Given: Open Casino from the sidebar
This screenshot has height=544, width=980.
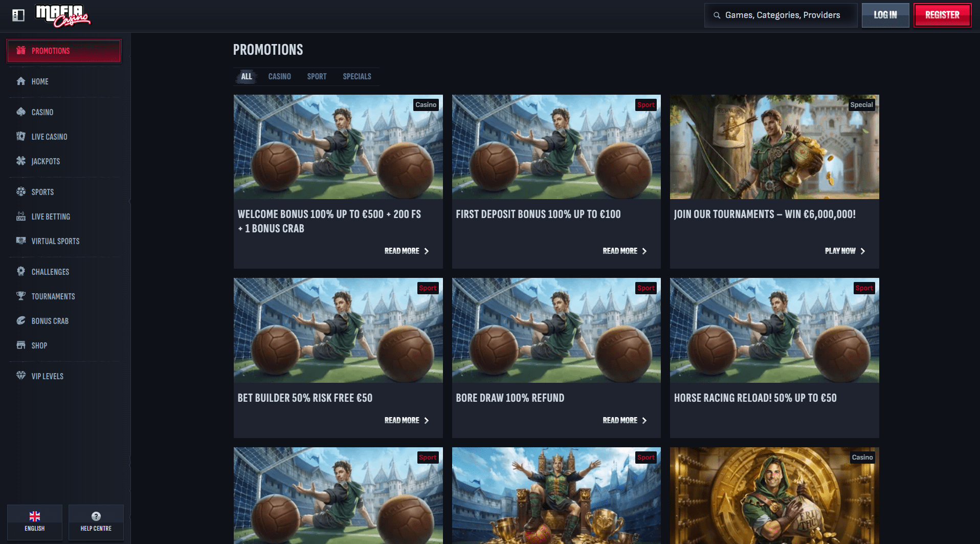Looking at the screenshot, I should pyautogui.click(x=64, y=112).
